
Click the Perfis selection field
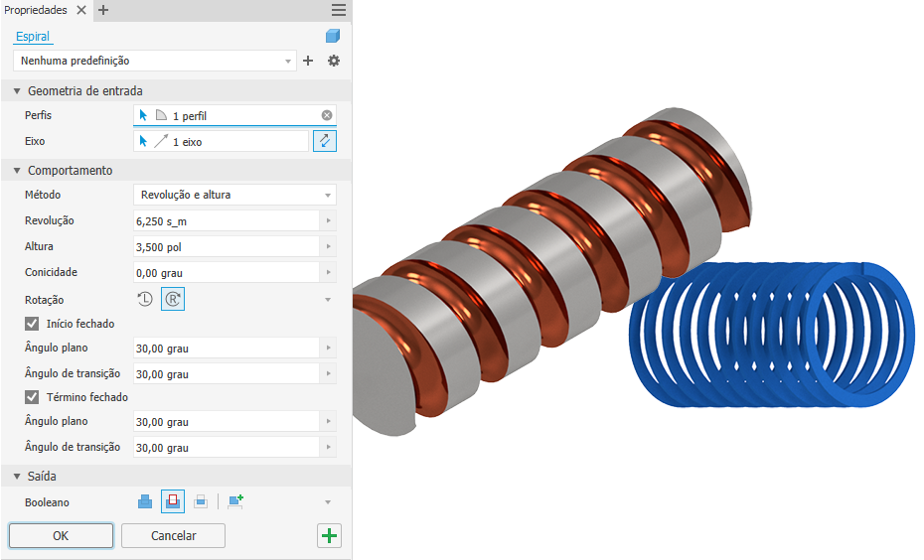235,115
